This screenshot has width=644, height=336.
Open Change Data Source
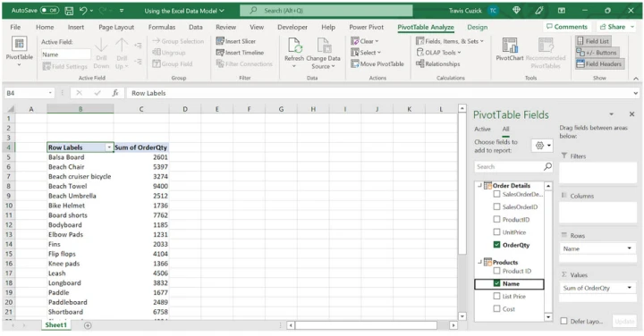pyautogui.click(x=323, y=53)
